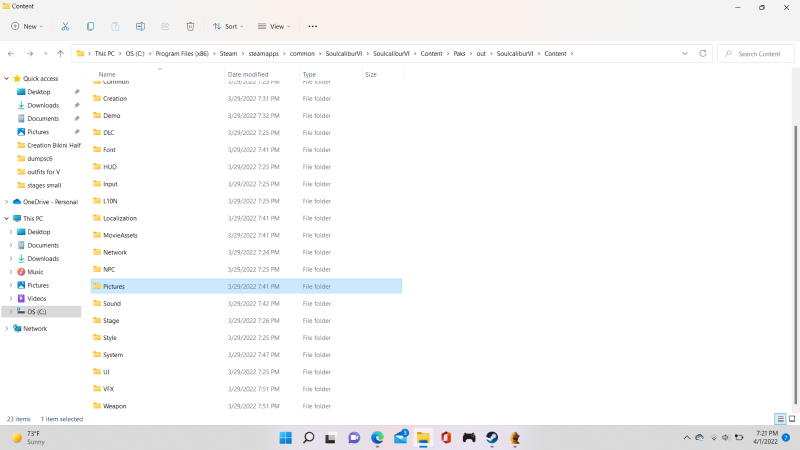This screenshot has width=800, height=450.
Task: Collapse the This PC tree node
Action: [7, 218]
